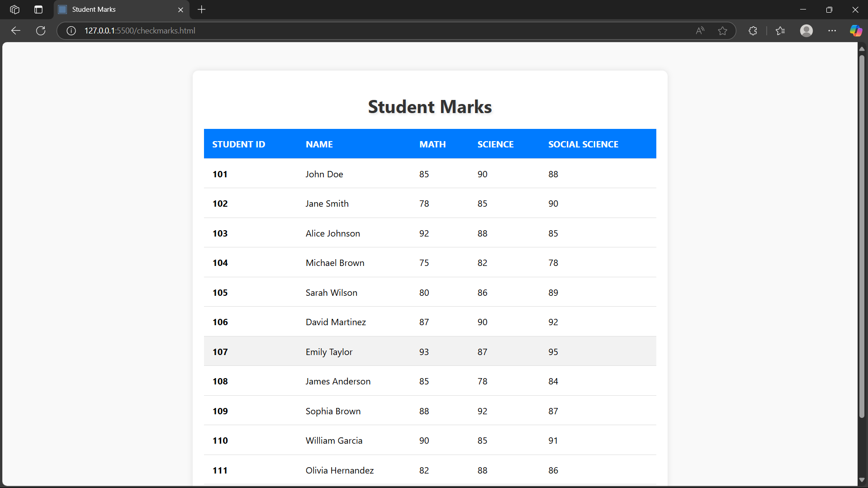Screen dimensions: 868x488
Task: View site information icon in address bar
Action: [x=71, y=31]
